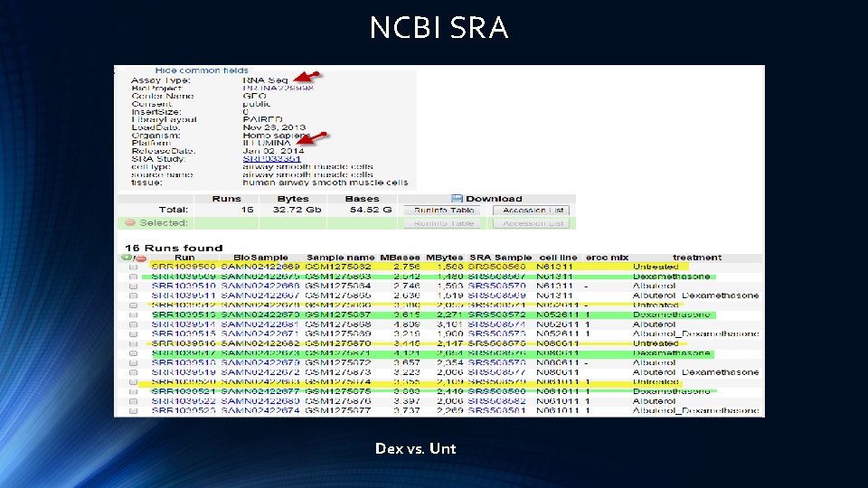Select the checkbox for run SRR1039521
The image size is (868, 488).
coord(134,391)
